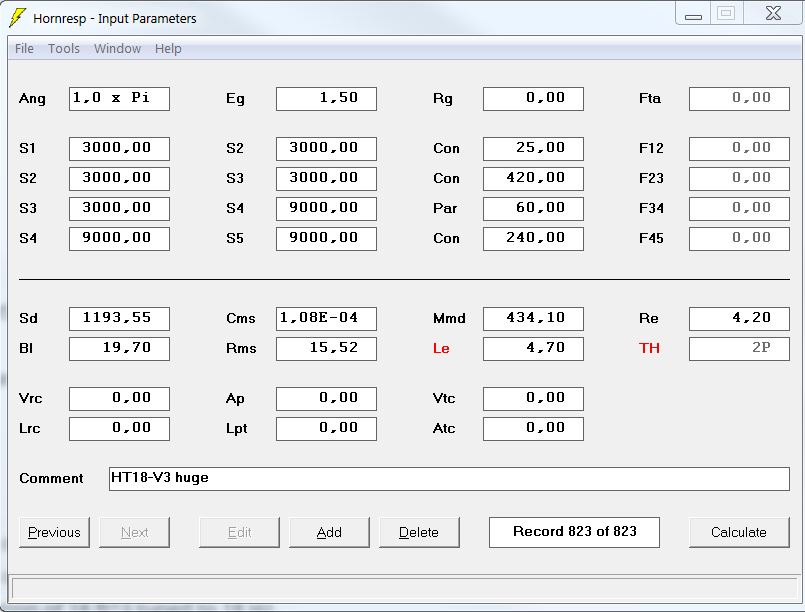The height and width of the screenshot is (612, 805).
Task: Select the Le input field
Action: click(x=533, y=349)
